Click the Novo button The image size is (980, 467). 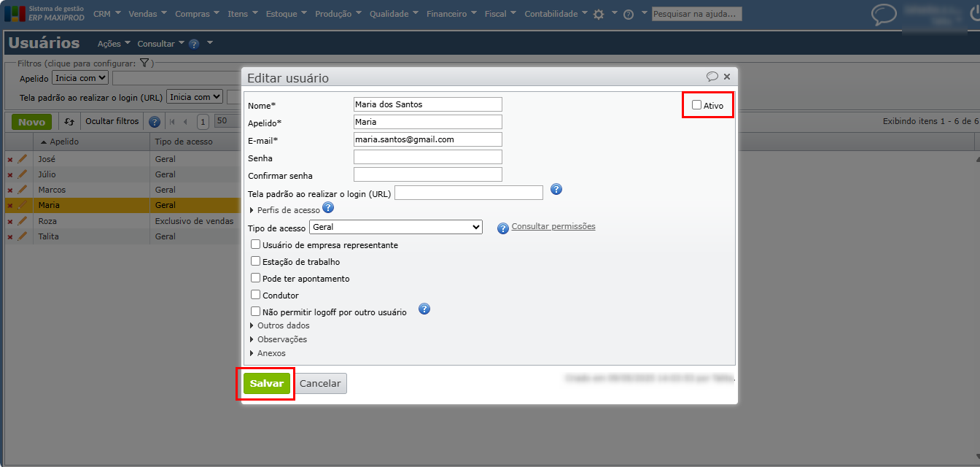[x=31, y=122]
